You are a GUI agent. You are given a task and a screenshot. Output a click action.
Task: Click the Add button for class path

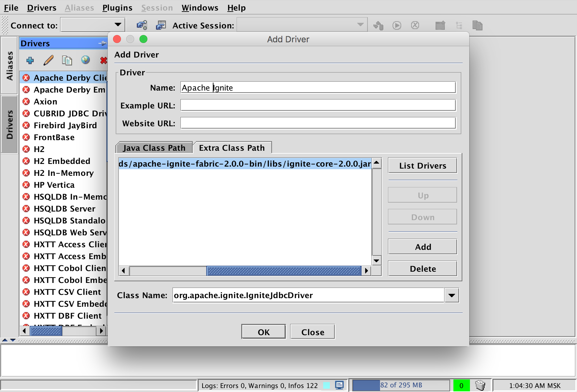click(423, 247)
